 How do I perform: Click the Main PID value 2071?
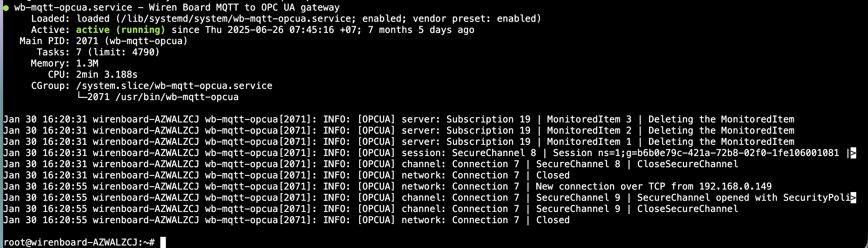(87, 41)
